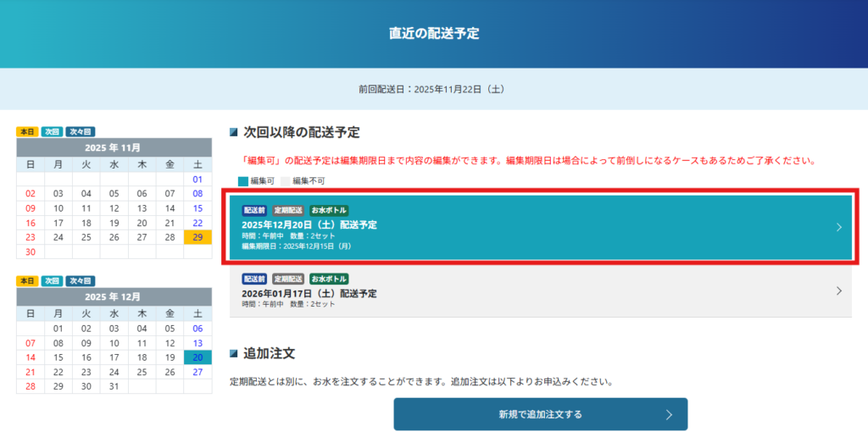Screen dimensions: 868x437
Task: Select the highlighted date 20 in the December calendar
Action: [198, 357]
